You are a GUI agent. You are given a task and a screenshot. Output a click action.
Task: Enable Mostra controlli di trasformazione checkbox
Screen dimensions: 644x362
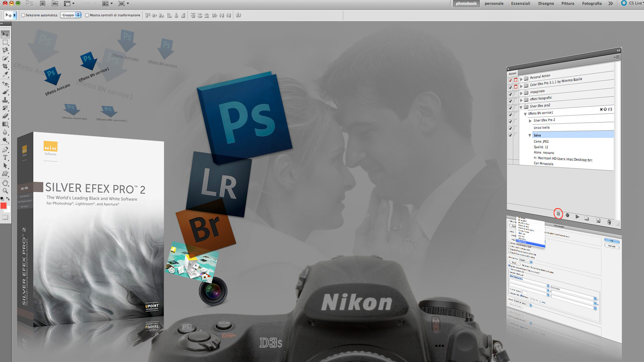pyautogui.click(x=87, y=15)
